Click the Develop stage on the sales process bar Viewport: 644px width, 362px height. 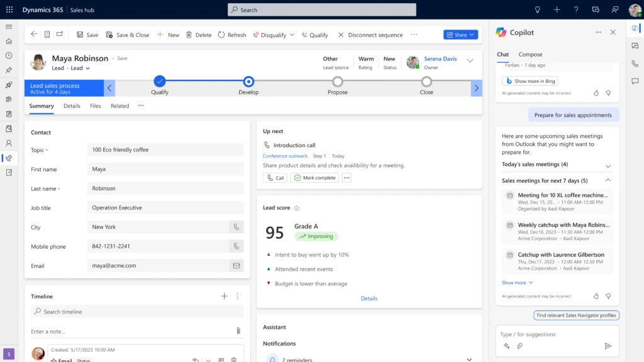[248, 82]
